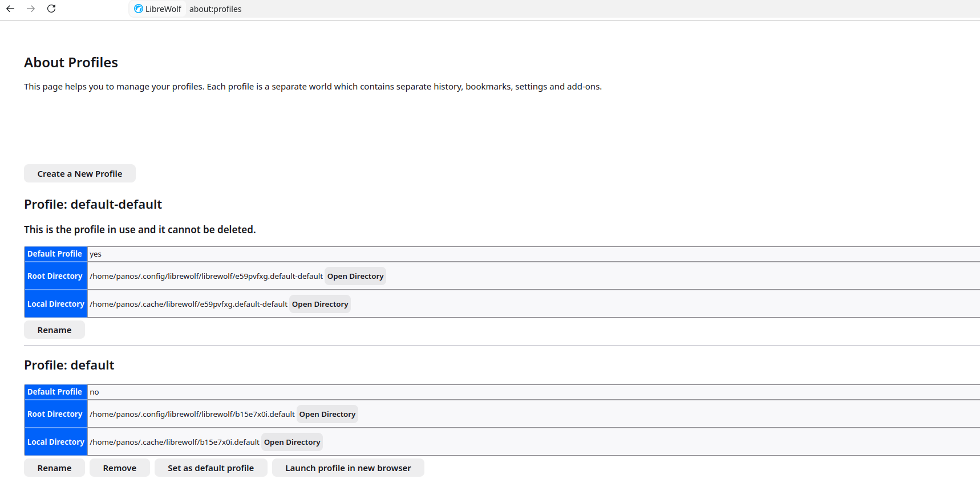Go back with the back arrow
The height and width of the screenshot is (483, 980).
coord(10,9)
